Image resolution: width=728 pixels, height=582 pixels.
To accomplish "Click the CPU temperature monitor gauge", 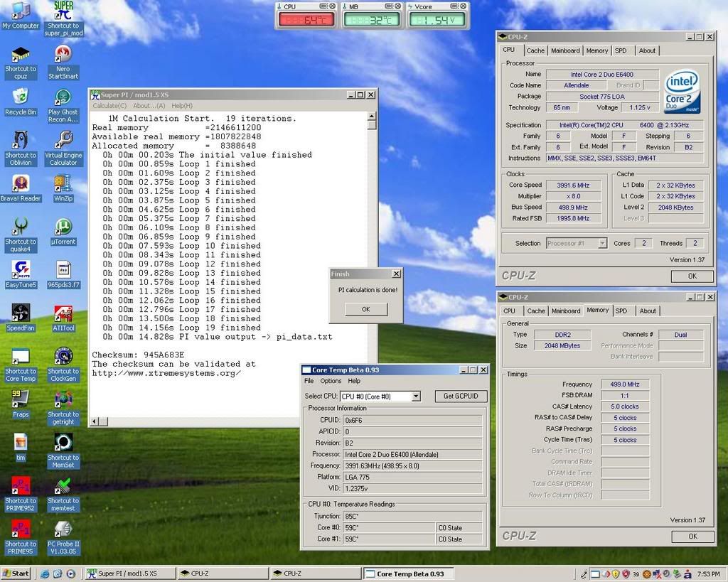I will tap(306, 19).
